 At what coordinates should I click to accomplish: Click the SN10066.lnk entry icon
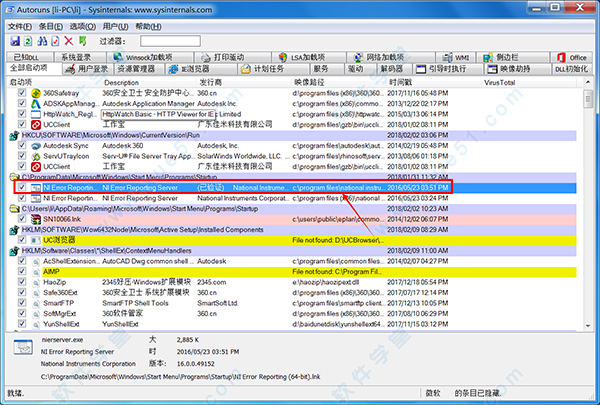(36, 219)
